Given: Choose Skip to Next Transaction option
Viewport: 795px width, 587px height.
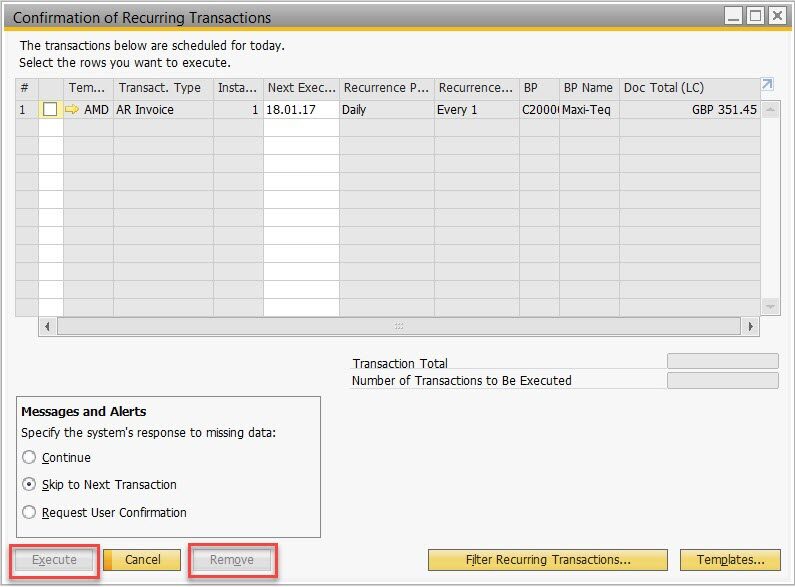Looking at the screenshot, I should (29, 485).
